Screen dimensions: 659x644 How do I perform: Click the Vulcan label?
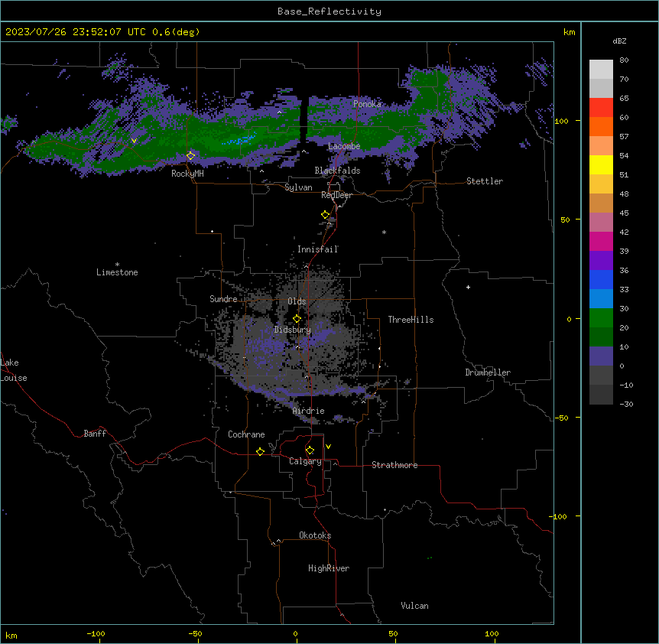pos(414,606)
